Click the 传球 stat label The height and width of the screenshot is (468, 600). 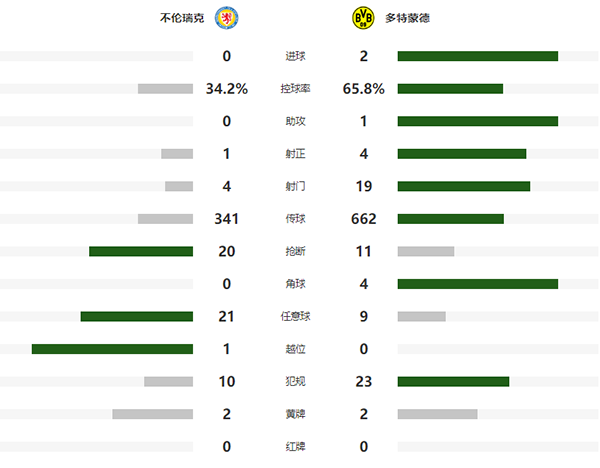tap(296, 219)
